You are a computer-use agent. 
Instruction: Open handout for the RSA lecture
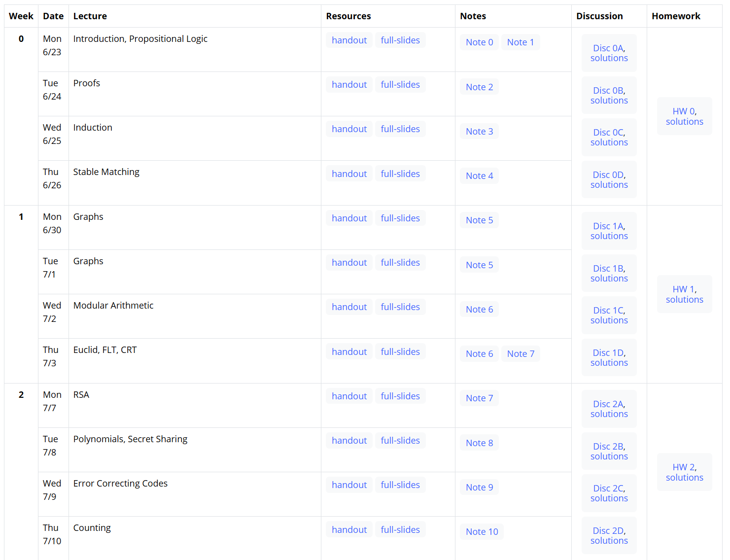tap(349, 396)
